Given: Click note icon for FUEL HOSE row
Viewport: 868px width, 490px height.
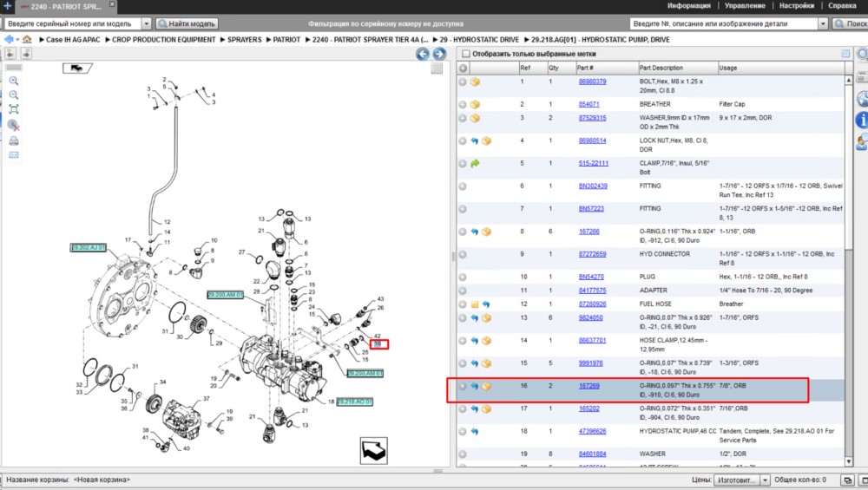Looking at the screenshot, I should 475,304.
